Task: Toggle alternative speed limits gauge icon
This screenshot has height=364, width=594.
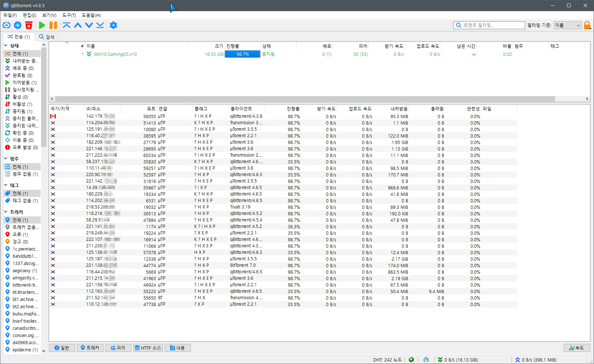Action: (x=426, y=360)
